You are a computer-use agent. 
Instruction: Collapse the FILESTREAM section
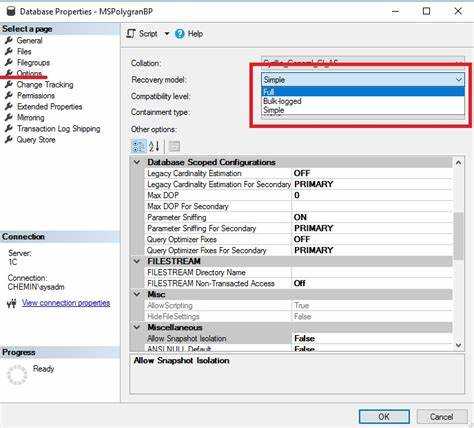[x=137, y=261]
